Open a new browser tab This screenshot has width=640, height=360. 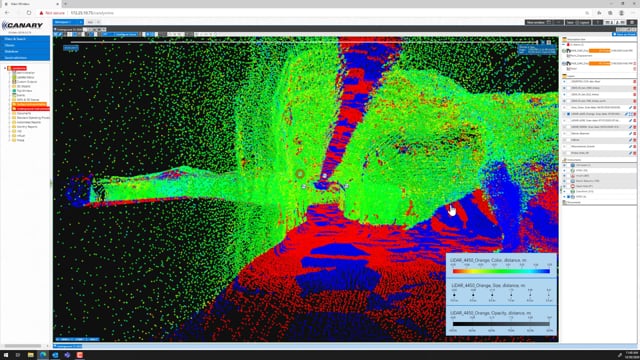(65, 4)
